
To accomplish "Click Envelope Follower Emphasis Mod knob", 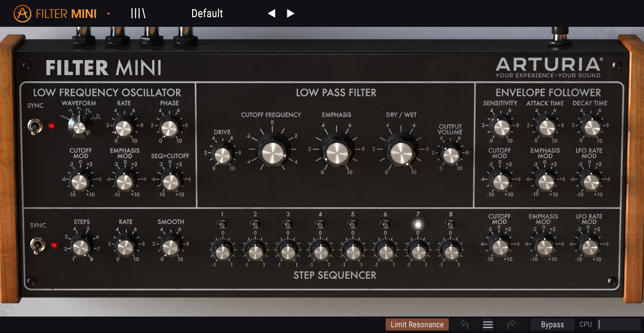I will pyautogui.click(x=546, y=182).
